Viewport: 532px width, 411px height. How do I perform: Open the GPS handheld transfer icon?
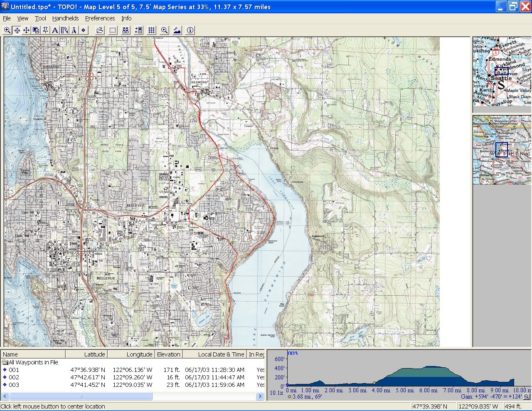138,30
